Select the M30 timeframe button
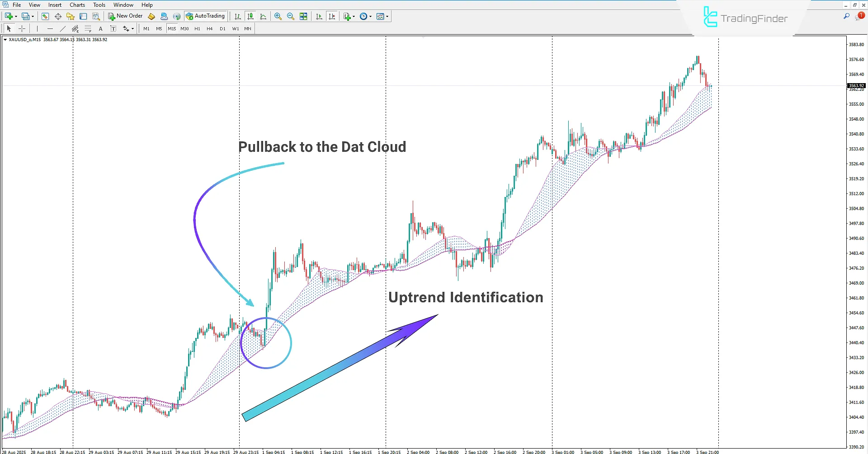This screenshot has height=454, width=868. [x=184, y=28]
